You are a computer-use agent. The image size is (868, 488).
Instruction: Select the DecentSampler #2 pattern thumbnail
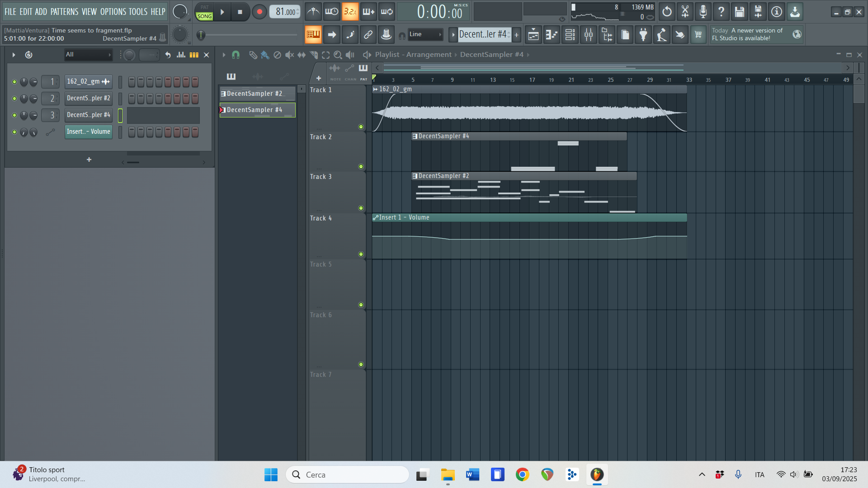257,94
